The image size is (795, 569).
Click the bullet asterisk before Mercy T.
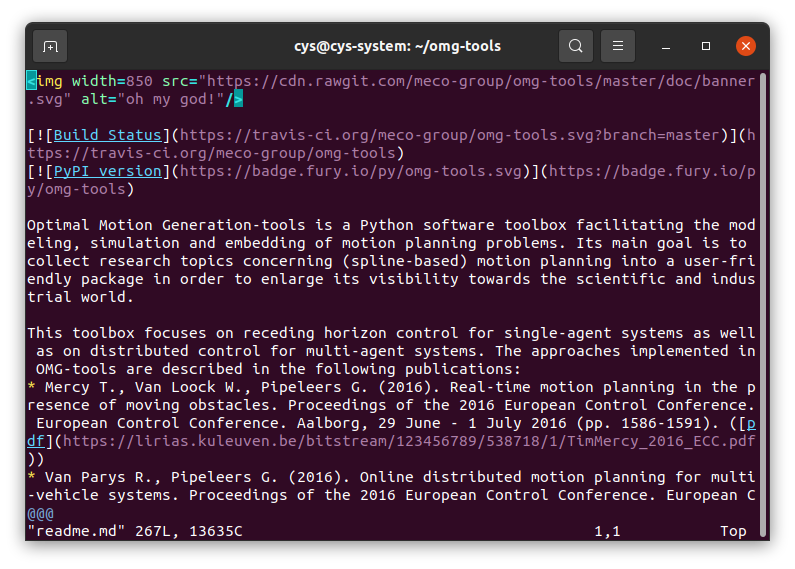(x=32, y=387)
